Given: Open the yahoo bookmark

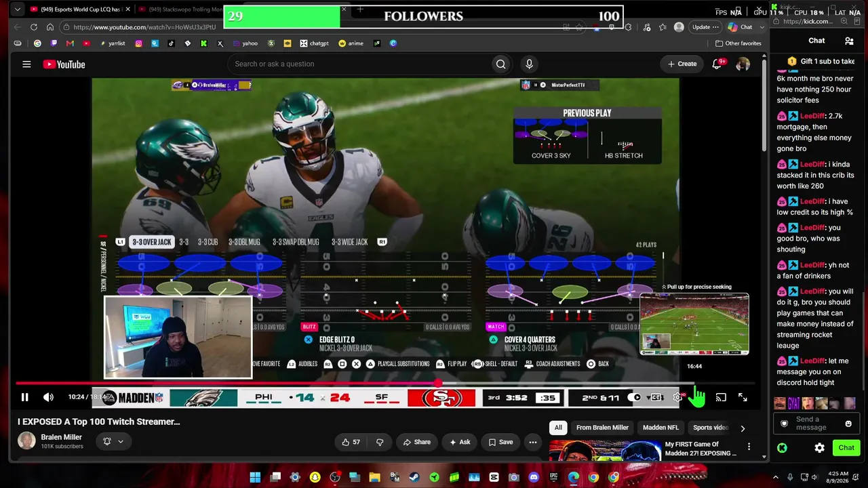Looking at the screenshot, I should pyautogui.click(x=245, y=43).
